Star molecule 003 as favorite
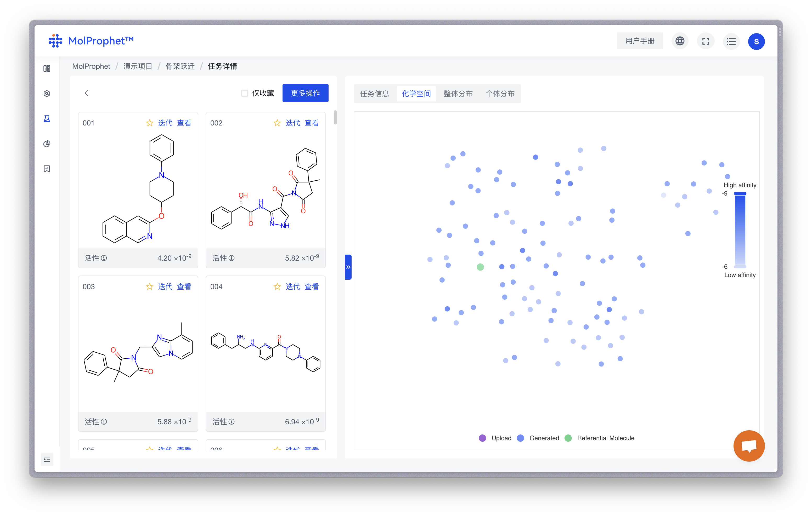 [149, 286]
